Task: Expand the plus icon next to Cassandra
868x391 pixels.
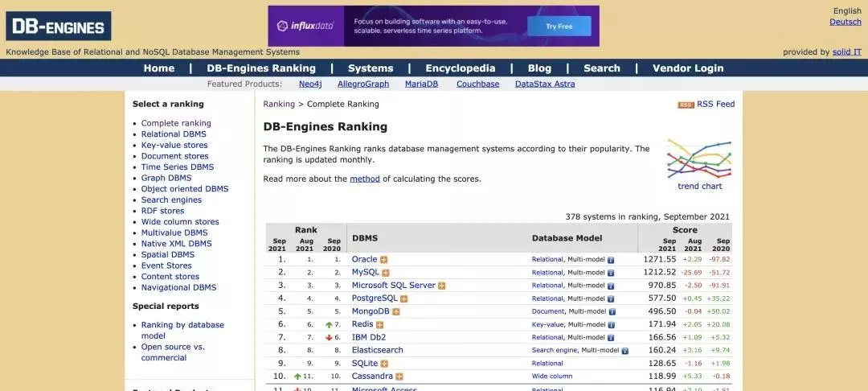Action: point(399,377)
